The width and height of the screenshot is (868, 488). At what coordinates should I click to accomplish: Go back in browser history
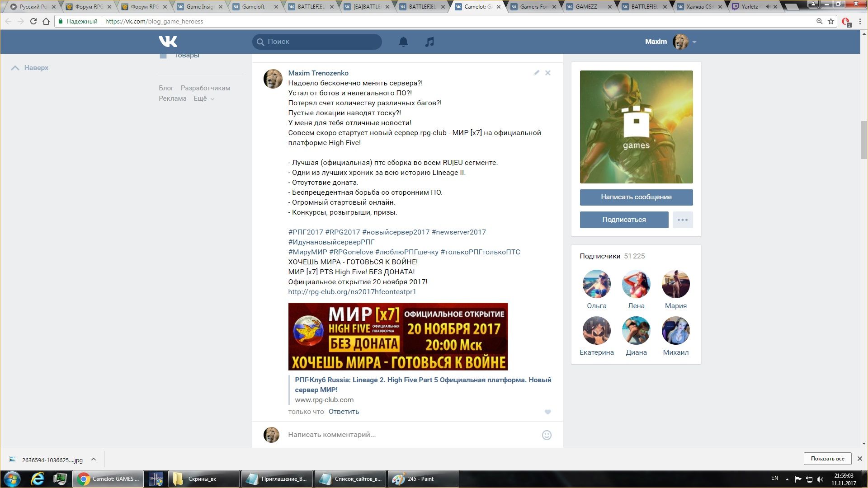click(8, 21)
